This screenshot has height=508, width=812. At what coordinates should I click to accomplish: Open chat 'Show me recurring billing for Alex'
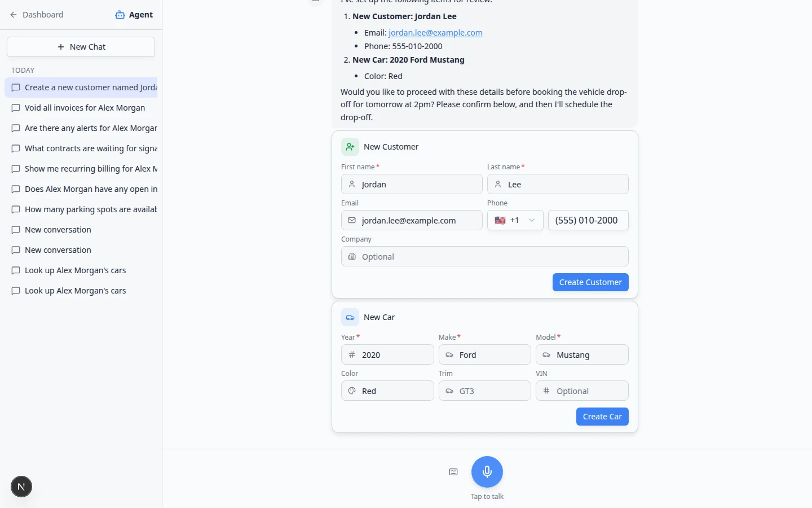[81, 169]
